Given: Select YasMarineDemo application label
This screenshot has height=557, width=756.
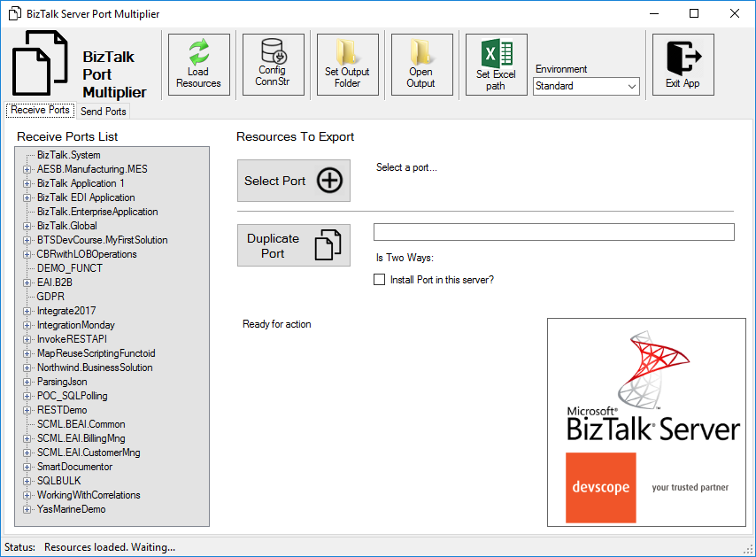Looking at the screenshot, I should point(72,509).
